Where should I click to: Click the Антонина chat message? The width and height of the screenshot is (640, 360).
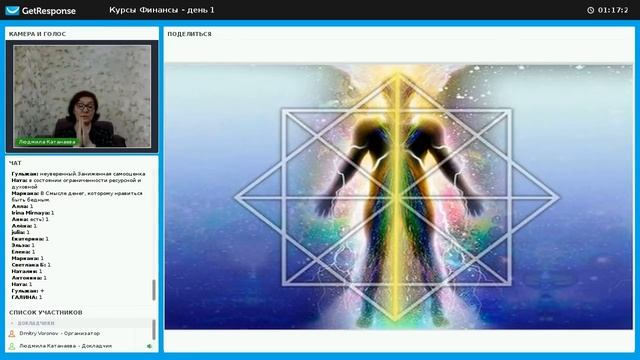[x=29, y=278]
